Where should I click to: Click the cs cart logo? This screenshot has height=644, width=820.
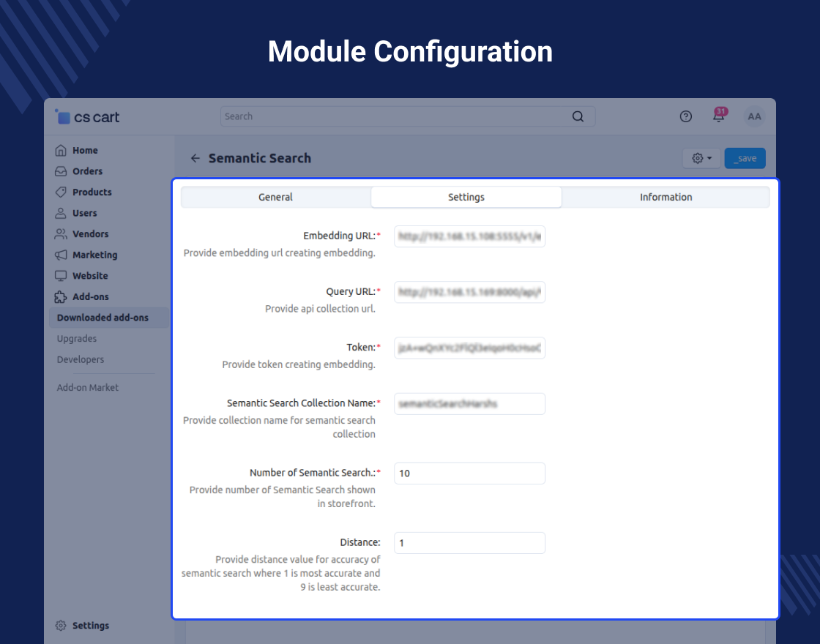pyautogui.click(x=87, y=117)
